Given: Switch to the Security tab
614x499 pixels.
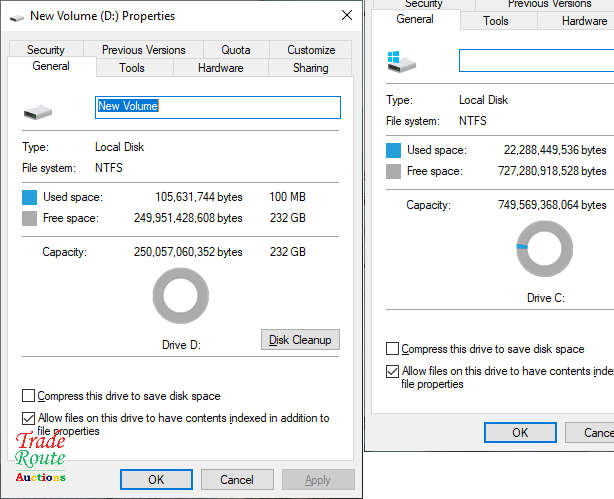Looking at the screenshot, I should pos(46,49).
